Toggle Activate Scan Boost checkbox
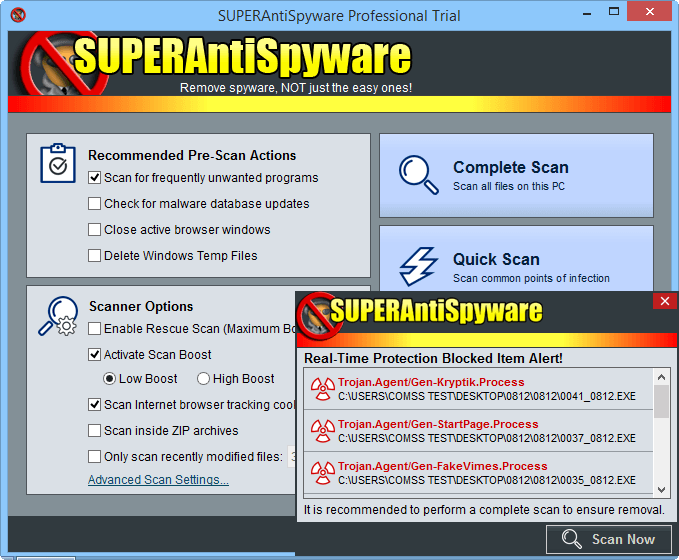 (x=94, y=355)
